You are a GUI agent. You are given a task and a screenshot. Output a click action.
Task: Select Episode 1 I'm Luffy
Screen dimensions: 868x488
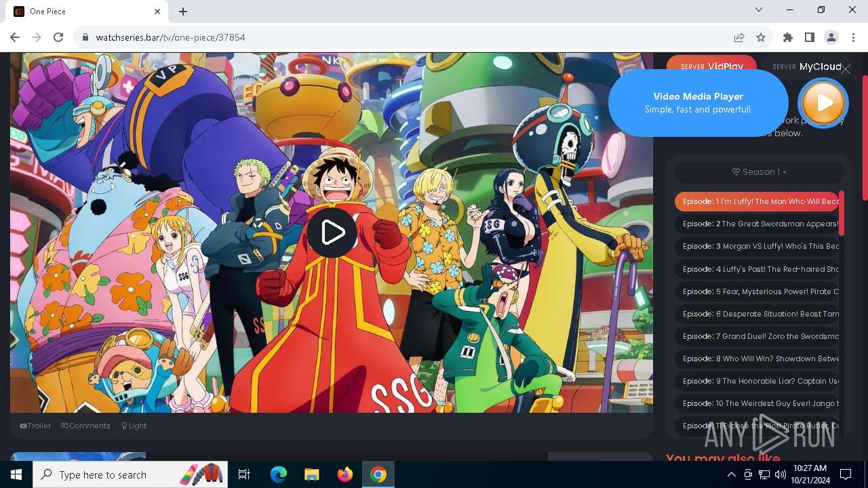tap(757, 201)
